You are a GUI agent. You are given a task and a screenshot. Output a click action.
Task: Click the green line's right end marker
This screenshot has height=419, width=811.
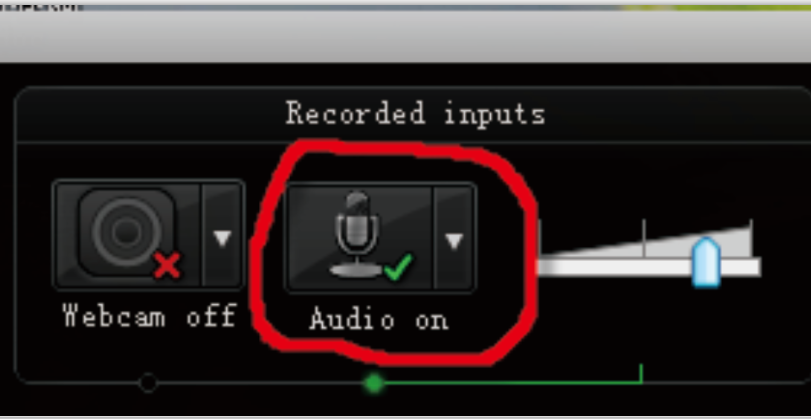pos(641,373)
